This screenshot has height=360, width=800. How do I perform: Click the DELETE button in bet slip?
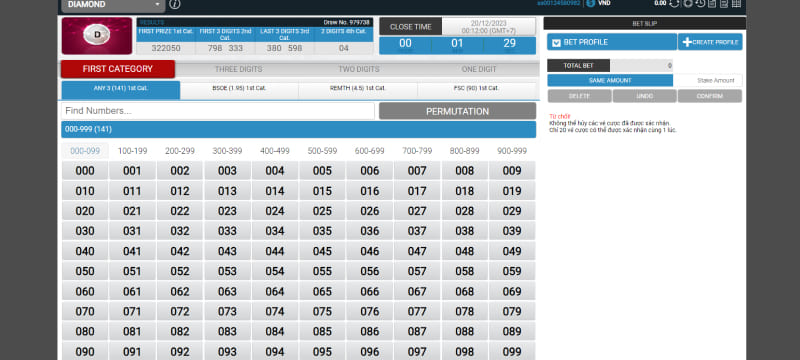coord(580,96)
